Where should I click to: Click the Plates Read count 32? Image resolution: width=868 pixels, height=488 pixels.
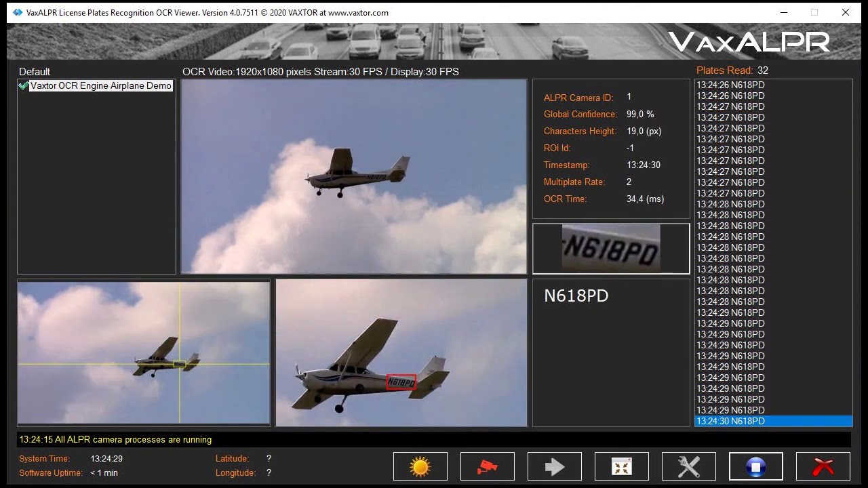pyautogui.click(x=763, y=70)
